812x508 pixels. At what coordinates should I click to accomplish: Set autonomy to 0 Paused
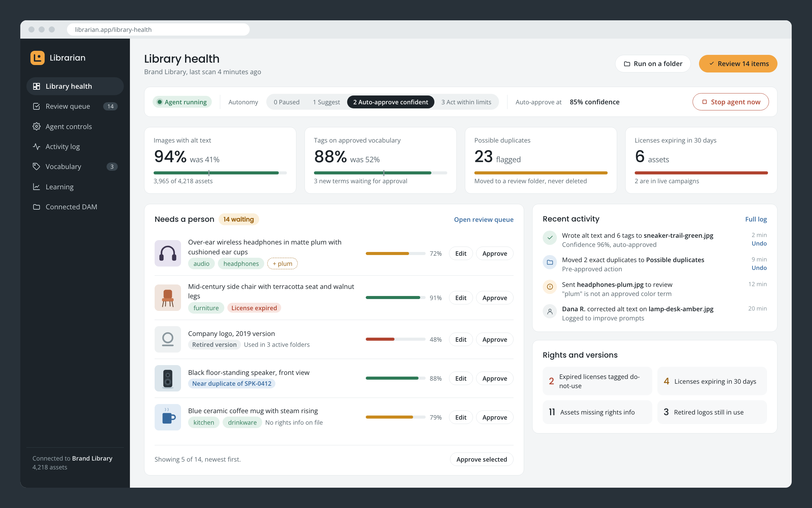(x=286, y=102)
